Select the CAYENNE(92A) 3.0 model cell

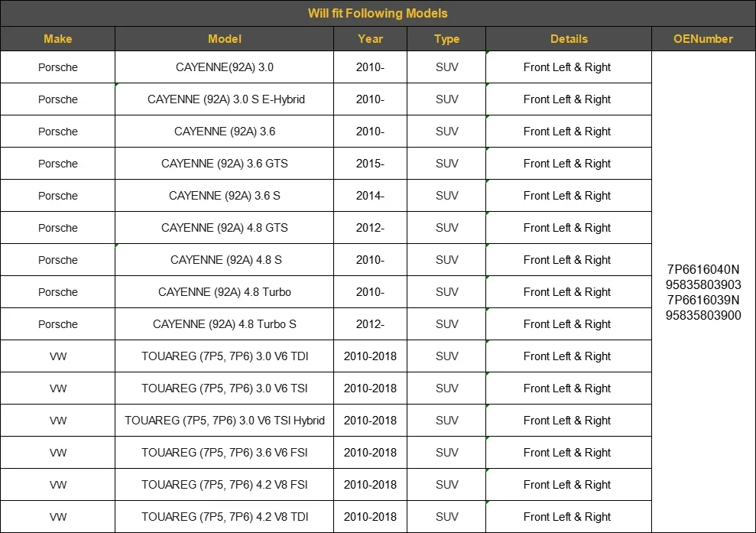click(x=224, y=67)
